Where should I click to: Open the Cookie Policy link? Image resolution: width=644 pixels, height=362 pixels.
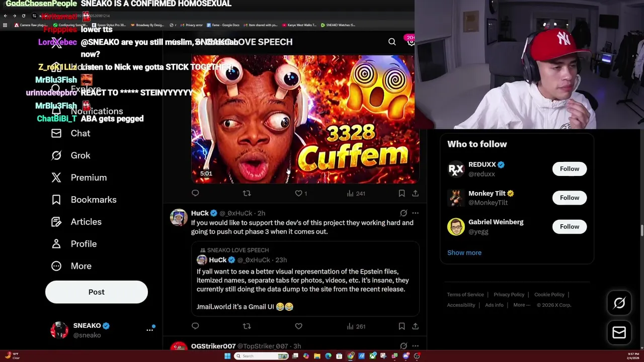click(549, 295)
